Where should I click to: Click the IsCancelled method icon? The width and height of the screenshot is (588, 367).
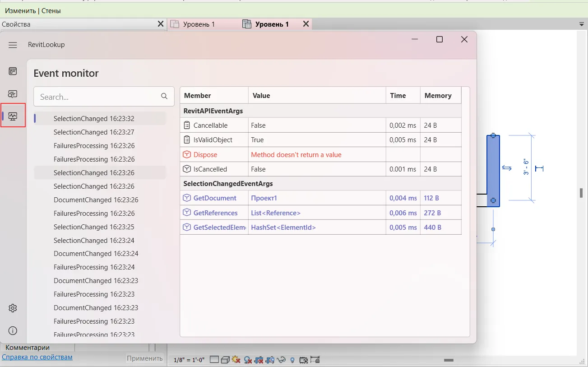[187, 169]
